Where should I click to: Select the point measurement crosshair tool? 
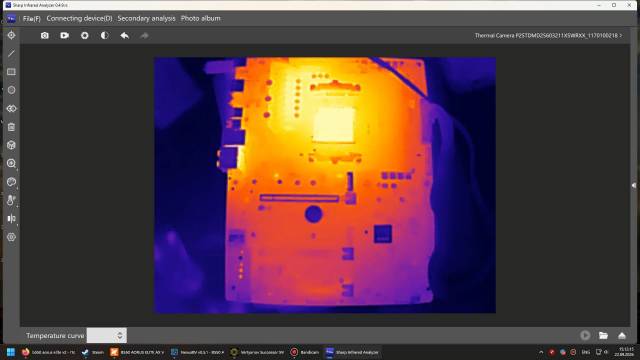coord(11,36)
